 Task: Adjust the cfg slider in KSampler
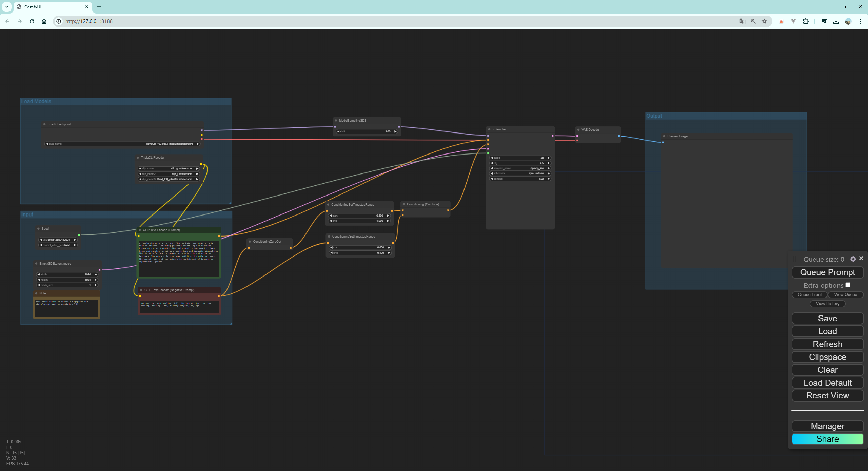pyautogui.click(x=520, y=163)
